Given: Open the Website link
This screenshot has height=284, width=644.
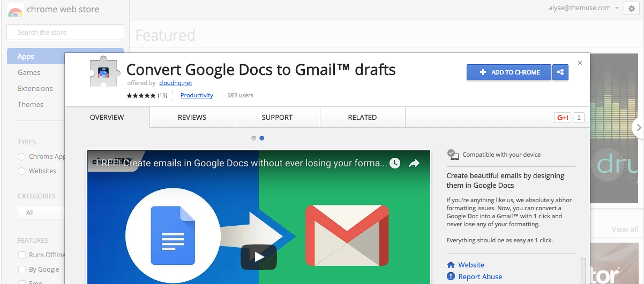Looking at the screenshot, I should 471,265.
